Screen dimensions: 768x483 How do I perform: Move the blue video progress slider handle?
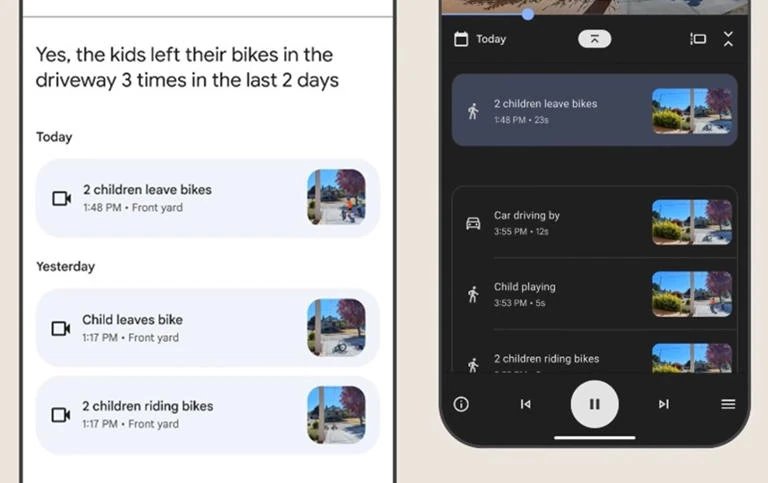point(528,14)
